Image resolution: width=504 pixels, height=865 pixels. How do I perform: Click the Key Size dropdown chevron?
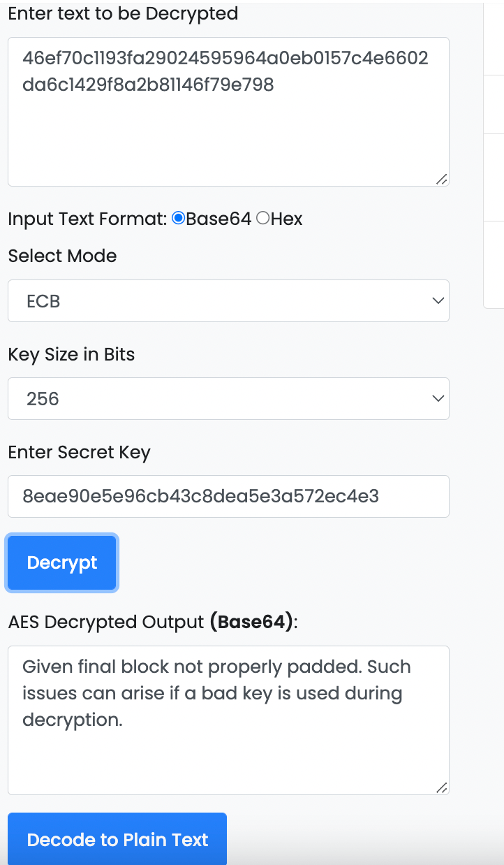[x=438, y=398]
